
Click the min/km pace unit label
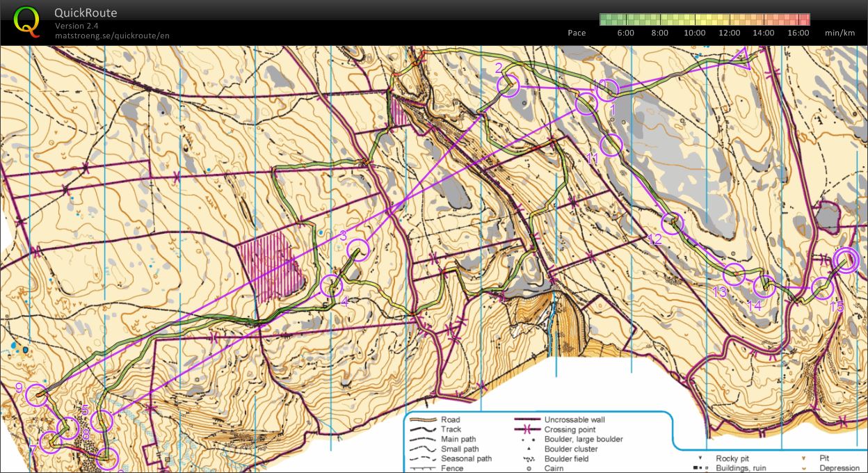tap(840, 33)
